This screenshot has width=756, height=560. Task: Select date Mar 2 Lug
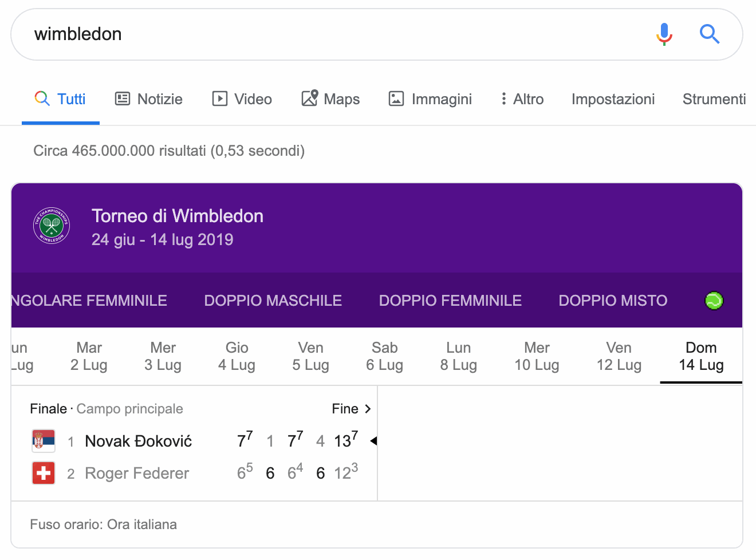point(89,356)
